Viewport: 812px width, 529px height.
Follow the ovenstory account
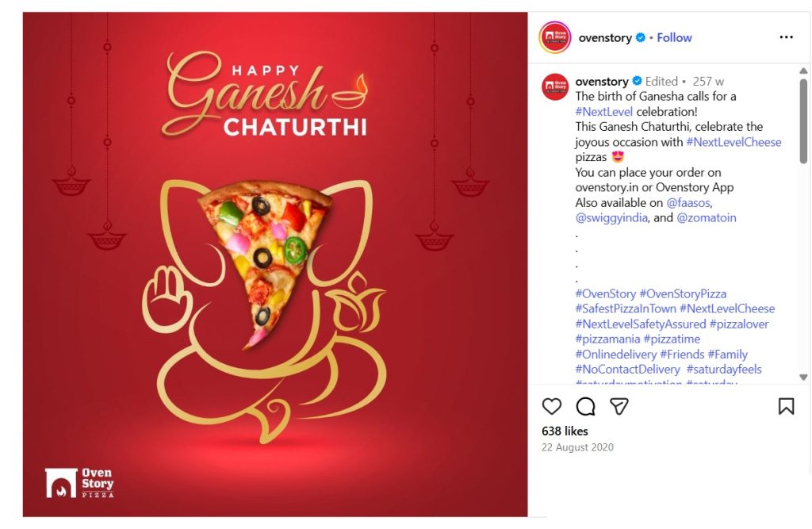(x=674, y=37)
